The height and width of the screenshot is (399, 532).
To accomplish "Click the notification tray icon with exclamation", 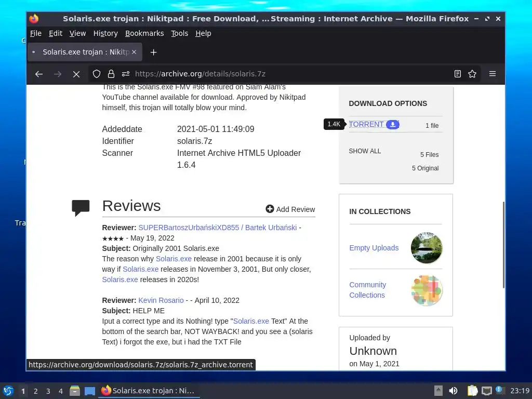I will point(499,390).
